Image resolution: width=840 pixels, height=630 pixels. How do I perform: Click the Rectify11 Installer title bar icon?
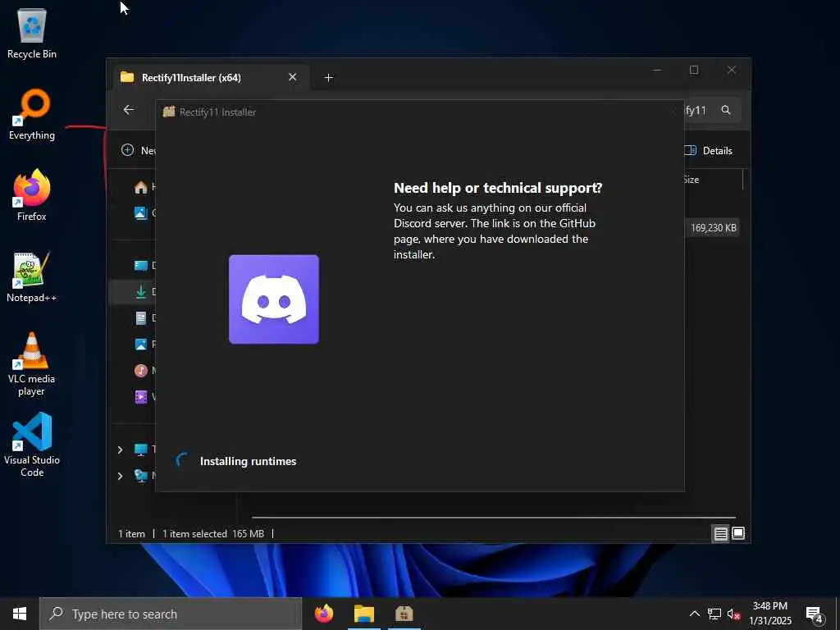point(169,112)
